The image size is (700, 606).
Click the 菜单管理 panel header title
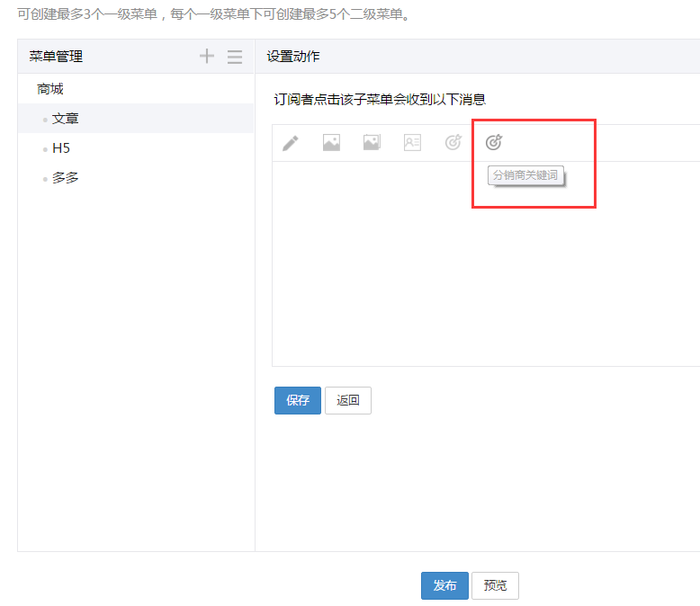click(56, 57)
